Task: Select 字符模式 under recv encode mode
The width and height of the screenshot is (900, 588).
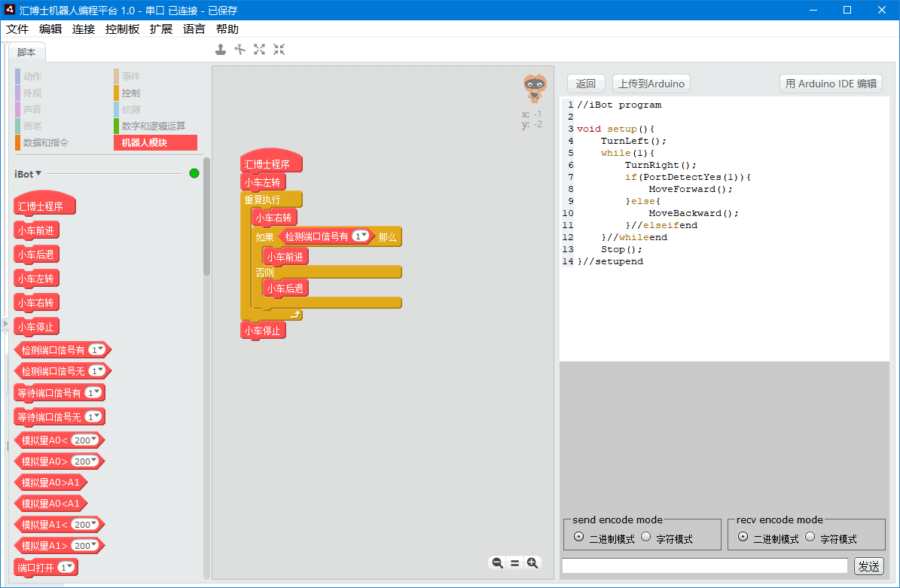Action: coord(810,537)
